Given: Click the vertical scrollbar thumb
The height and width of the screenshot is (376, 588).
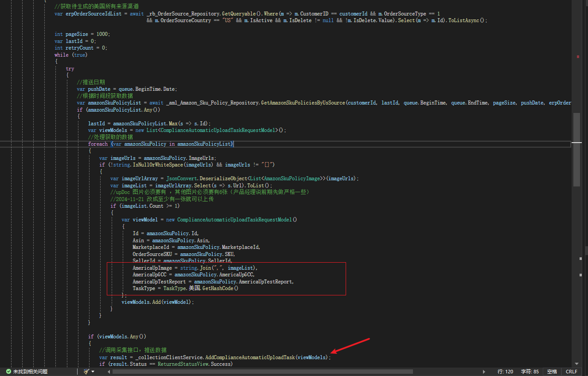Looking at the screenshot, I should click(576, 150).
